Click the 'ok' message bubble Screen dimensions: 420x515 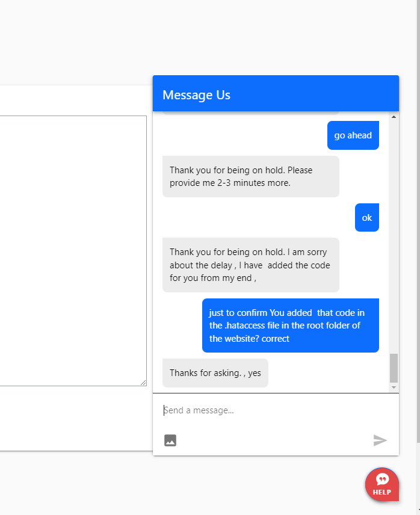367,217
